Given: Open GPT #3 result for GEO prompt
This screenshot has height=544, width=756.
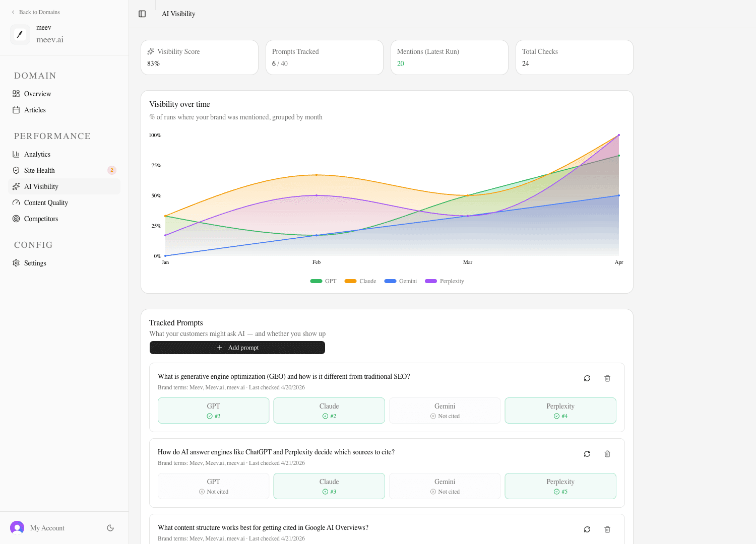Looking at the screenshot, I should (x=214, y=411).
